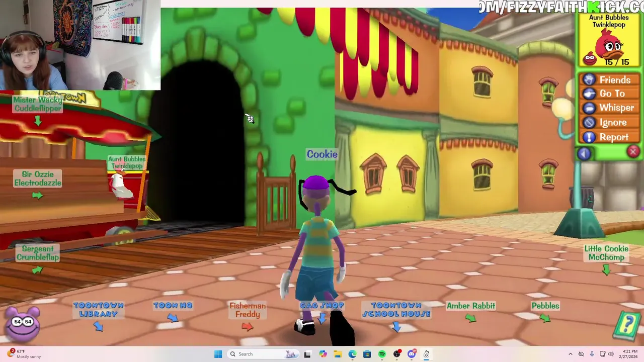Open the Windows Start menu

coord(218,354)
